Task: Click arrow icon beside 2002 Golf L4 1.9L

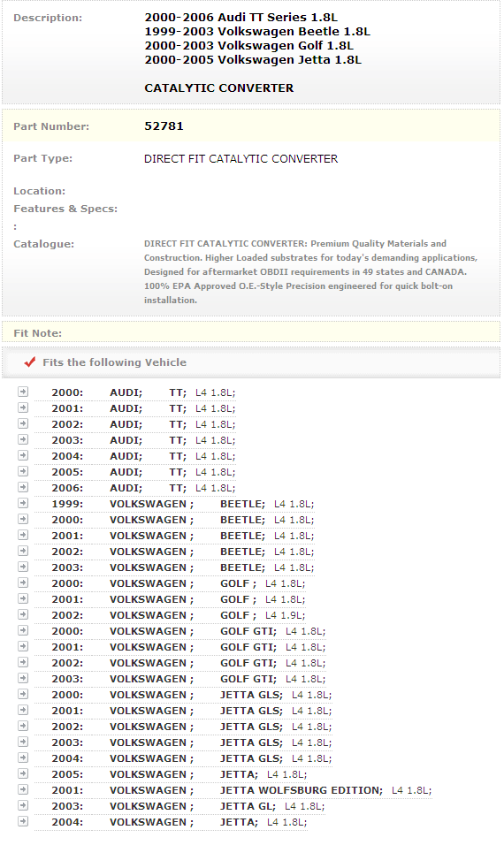Action: click(23, 614)
